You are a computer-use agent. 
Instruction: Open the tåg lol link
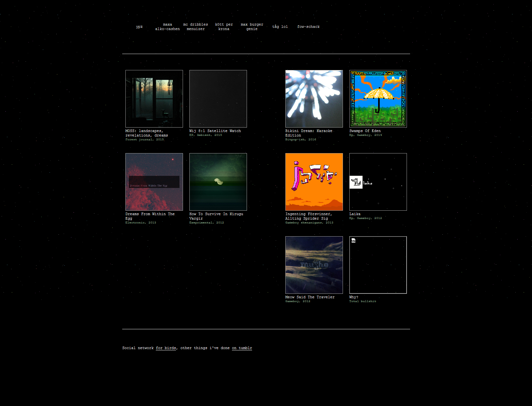pyautogui.click(x=280, y=27)
